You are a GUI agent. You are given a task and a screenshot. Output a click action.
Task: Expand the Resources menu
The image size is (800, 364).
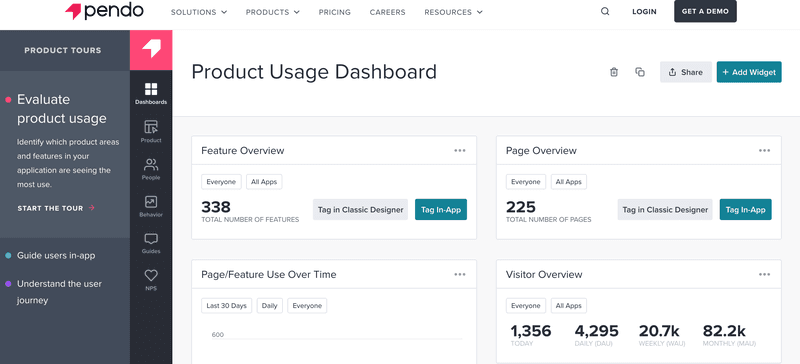click(453, 12)
